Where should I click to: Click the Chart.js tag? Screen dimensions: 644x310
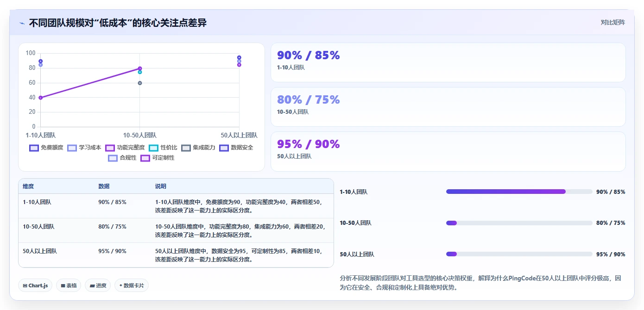[35, 285]
